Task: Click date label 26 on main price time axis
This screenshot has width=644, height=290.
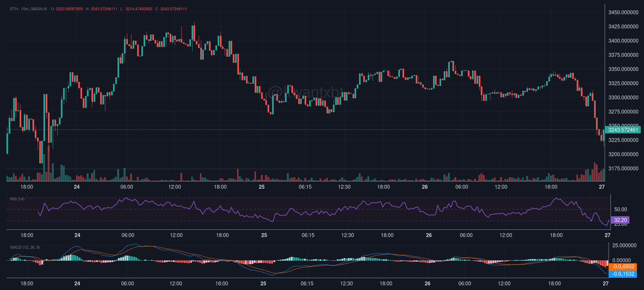Action: tap(425, 187)
